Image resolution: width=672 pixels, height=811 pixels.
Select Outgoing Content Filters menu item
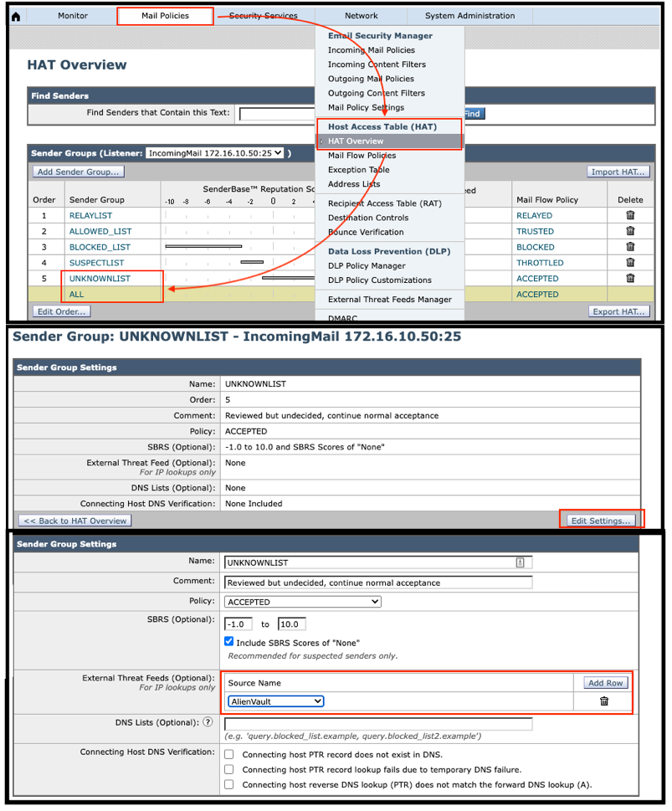(377, 93)
